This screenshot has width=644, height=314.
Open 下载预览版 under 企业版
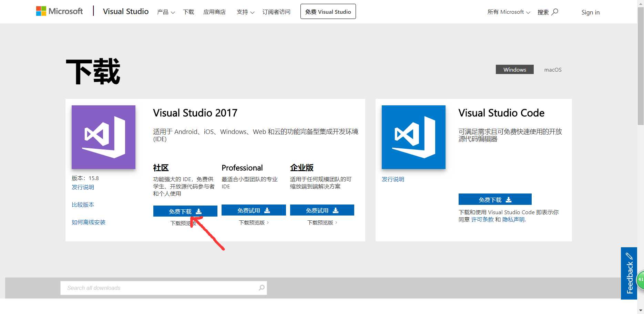pyautogui.click(x=323, y=223)
